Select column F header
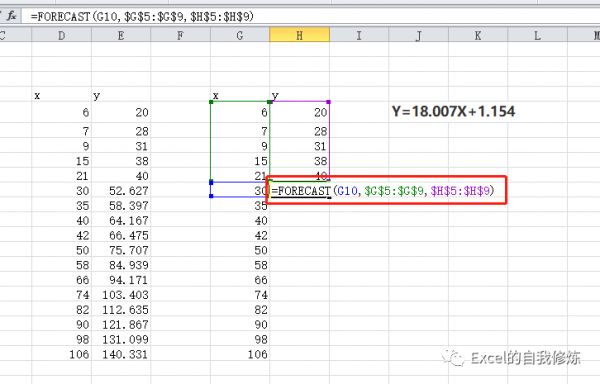The width and height of the screenshot is (600, 384). click(x=181, y=35)
